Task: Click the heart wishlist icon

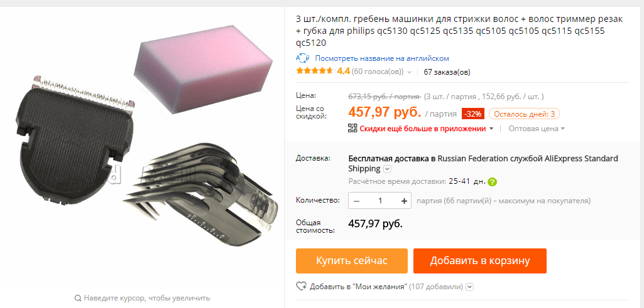Action: point(302,286)
